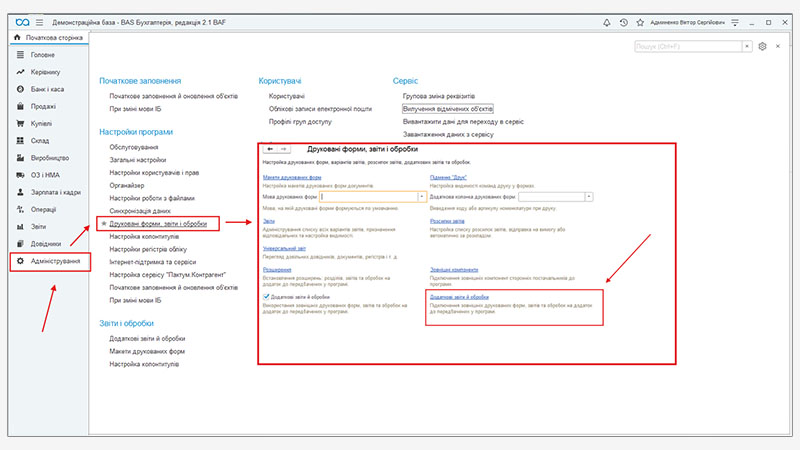Click the notifications bell icon

click(x=607, y=22)
